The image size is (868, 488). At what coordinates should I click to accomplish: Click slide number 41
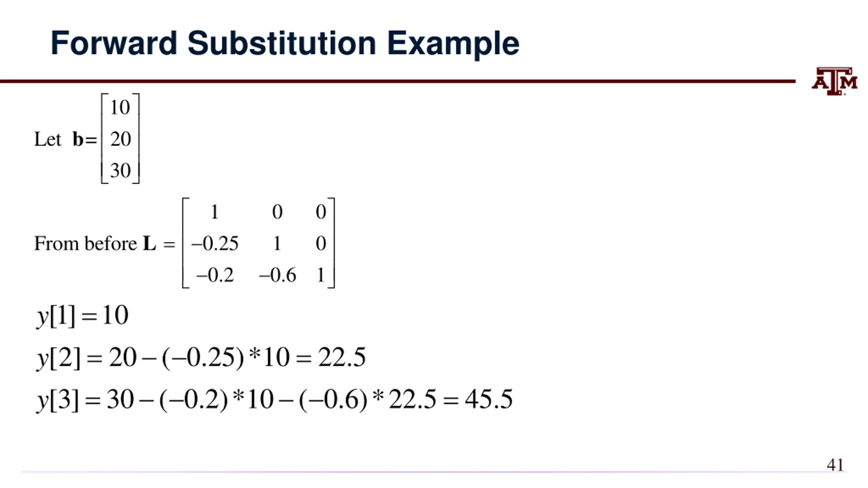point(835,465)
